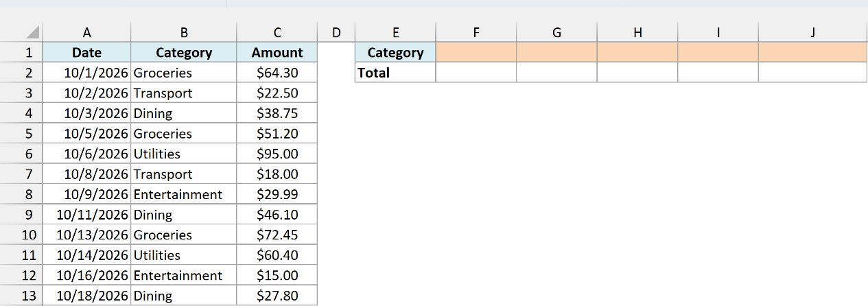Click the Amount header cell
Screen dimensions: 868x306
(x=277, y=52)
